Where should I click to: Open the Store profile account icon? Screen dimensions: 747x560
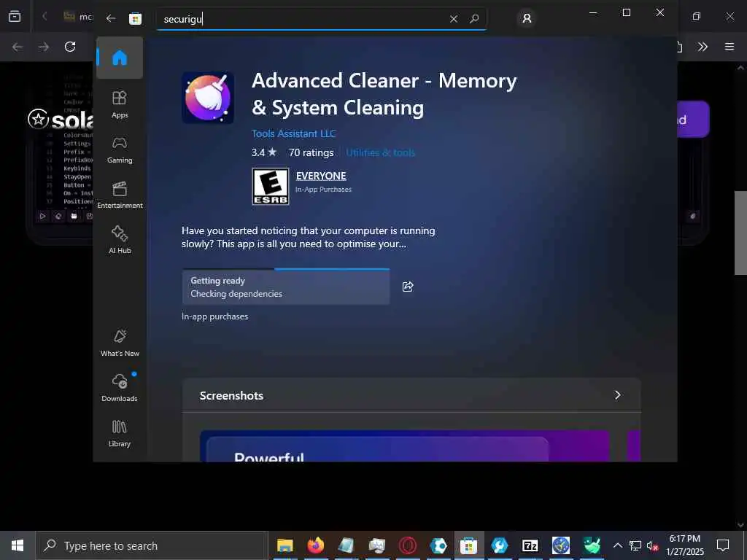(527, 18)
